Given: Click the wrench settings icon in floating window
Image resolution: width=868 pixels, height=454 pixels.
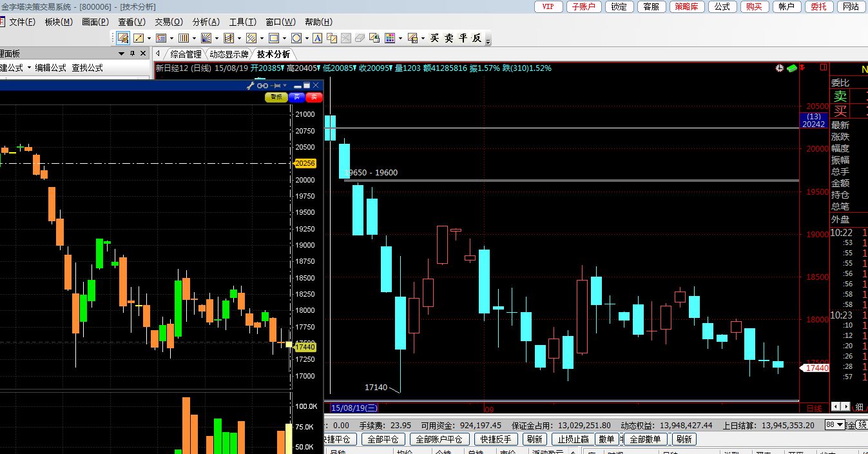Looking at the screenshot, I should (251, 86).
